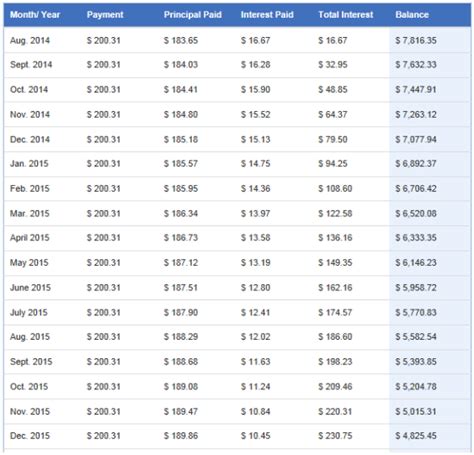Click the Oct. 2014 interest paid $ 15.90
The width and height of the screenshot is (474, 455).
tap(255, 90)
